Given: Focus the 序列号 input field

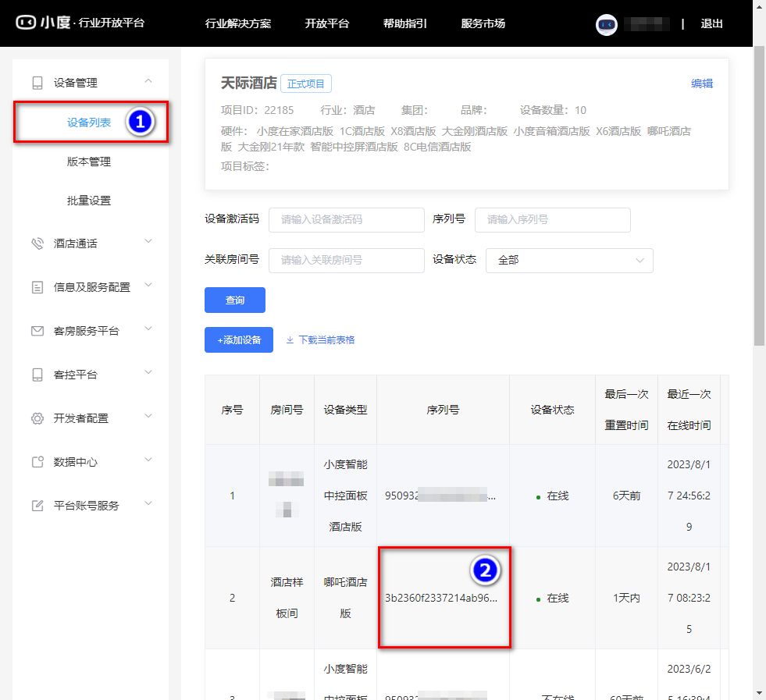Looking at the screenshot, I should coord(553,219).
